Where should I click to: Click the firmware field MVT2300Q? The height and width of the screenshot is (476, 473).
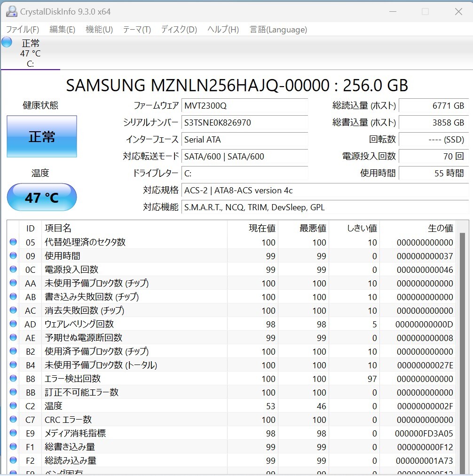pos(244,106)
